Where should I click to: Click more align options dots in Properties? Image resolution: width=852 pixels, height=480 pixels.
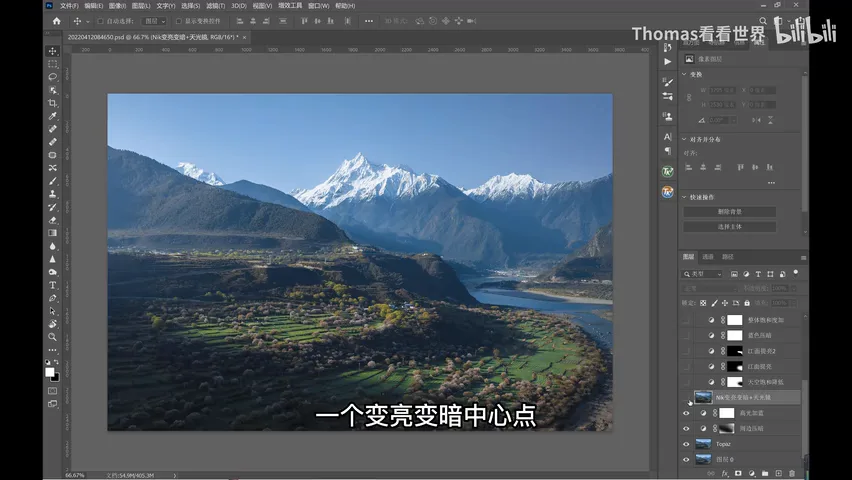[771, 183]
